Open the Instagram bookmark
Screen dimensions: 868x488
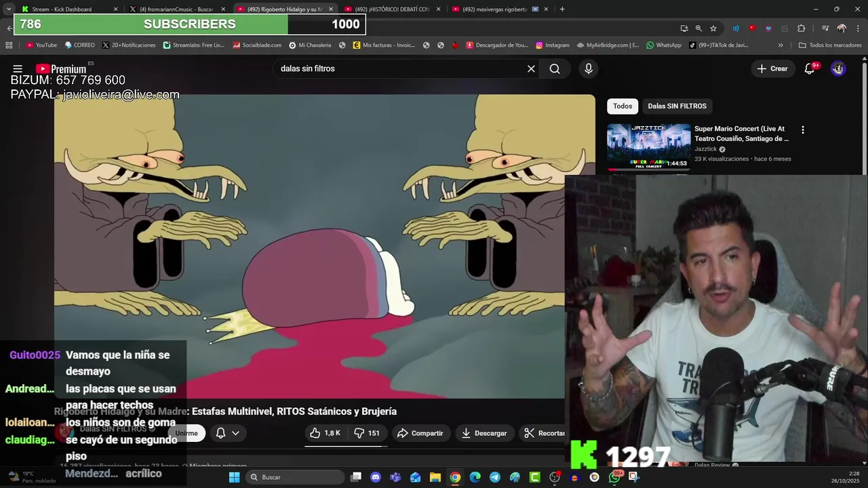point(553,45)
